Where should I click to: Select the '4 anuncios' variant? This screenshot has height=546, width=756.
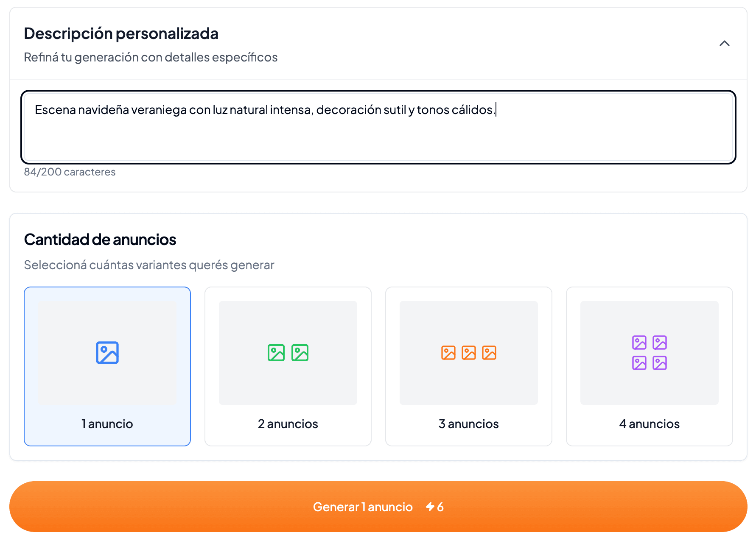pyautogui.click(x=649, y=366)
